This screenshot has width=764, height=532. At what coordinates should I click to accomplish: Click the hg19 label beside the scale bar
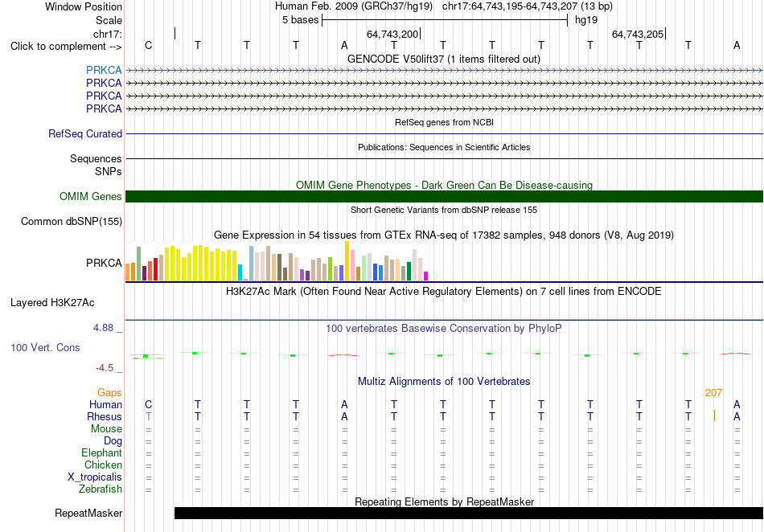click(586, 20)
